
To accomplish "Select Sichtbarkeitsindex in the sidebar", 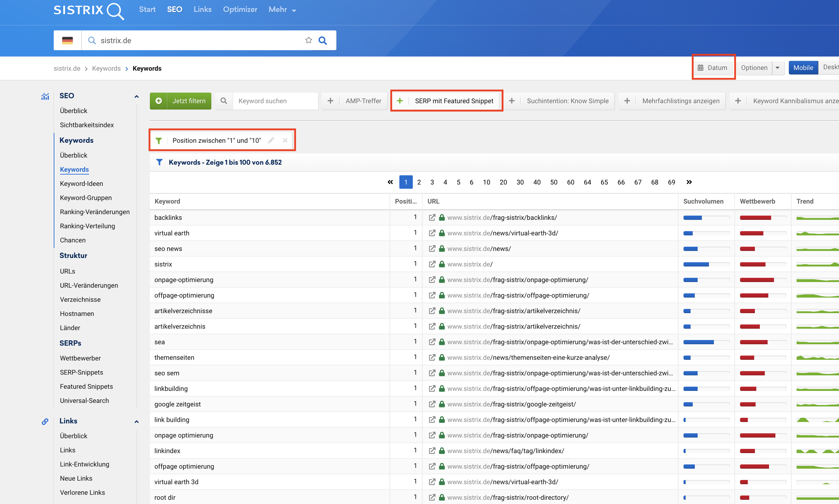I will [87, 125].
